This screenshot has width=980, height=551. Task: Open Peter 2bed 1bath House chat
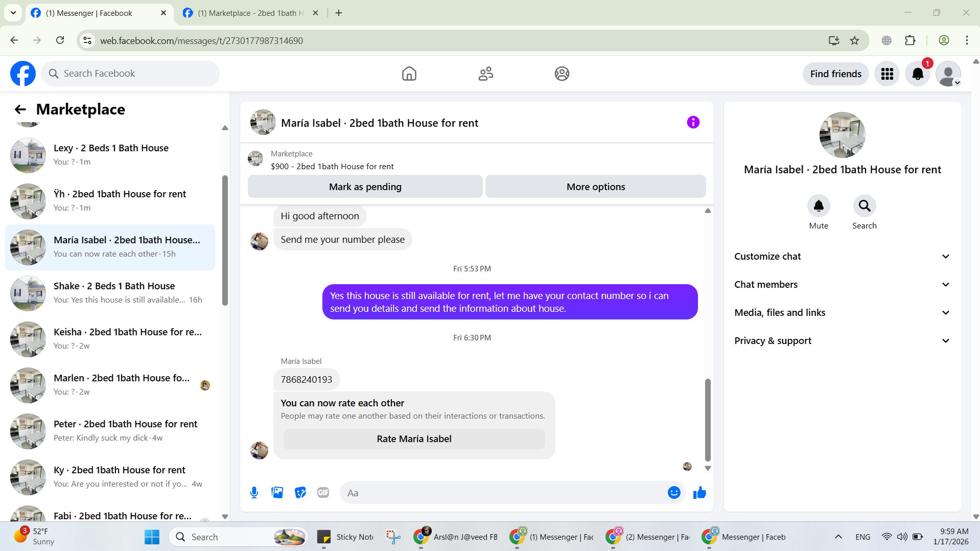tap(110, 431)
